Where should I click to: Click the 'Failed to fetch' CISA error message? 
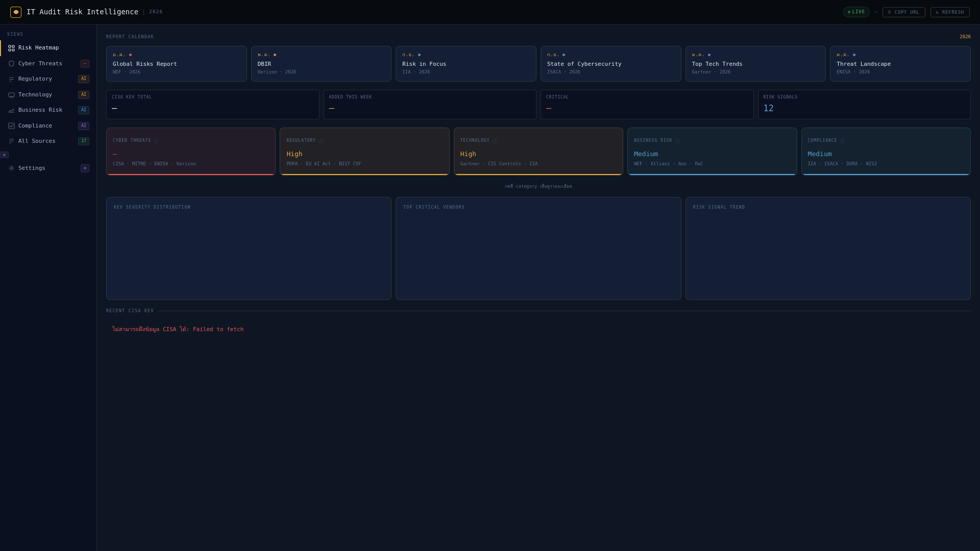click(x=178, y=330)
